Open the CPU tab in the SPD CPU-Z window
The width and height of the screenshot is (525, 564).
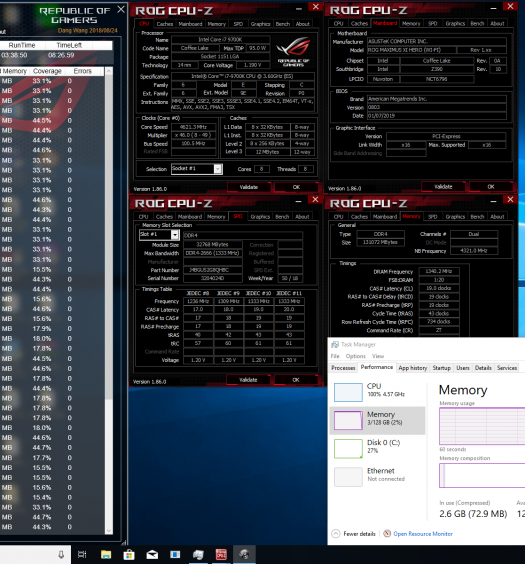[x=143, y=217]
